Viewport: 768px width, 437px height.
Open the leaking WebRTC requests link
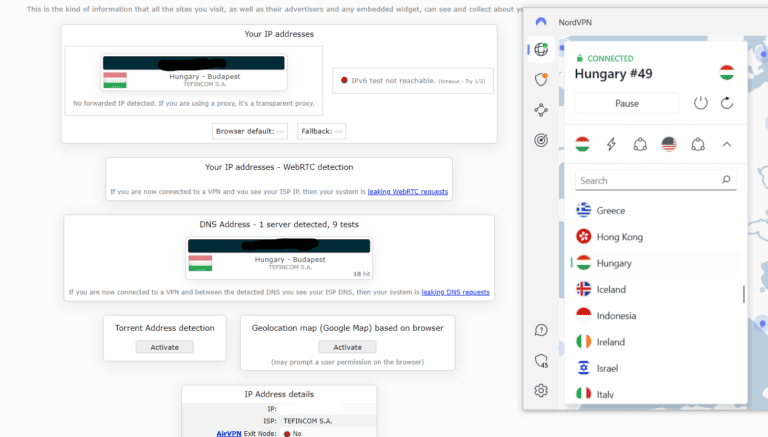[408, 192]
